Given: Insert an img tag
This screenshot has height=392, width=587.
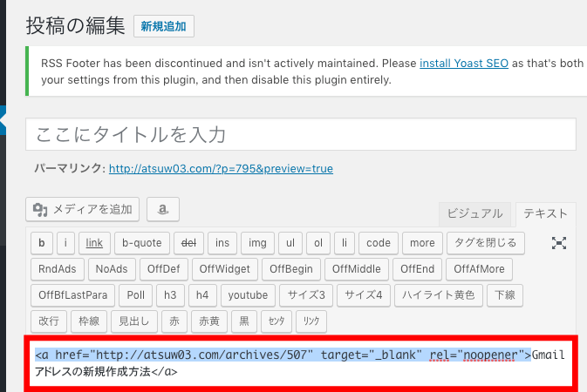Looking at the screenshot, I should pyautogui.click(x=257, y=243).
